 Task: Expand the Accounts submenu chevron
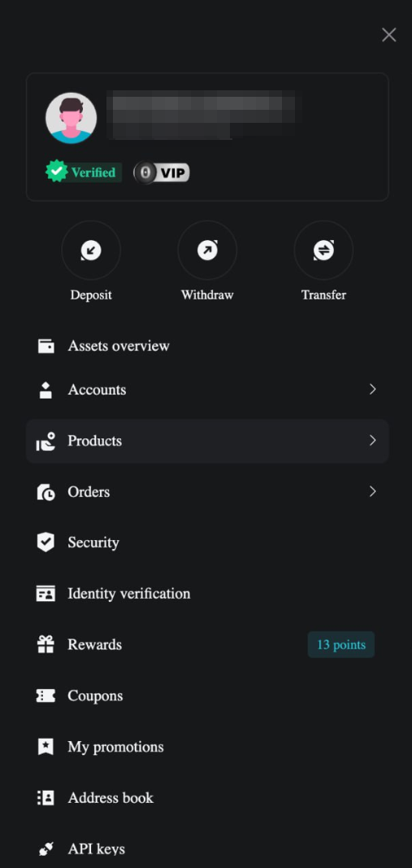coord(373,389)
